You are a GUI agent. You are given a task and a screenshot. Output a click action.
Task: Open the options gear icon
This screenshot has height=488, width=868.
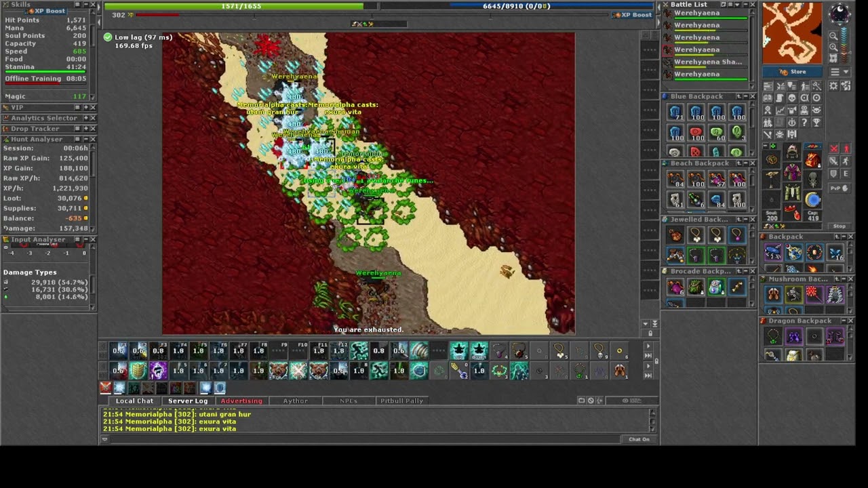pos(833,86)
